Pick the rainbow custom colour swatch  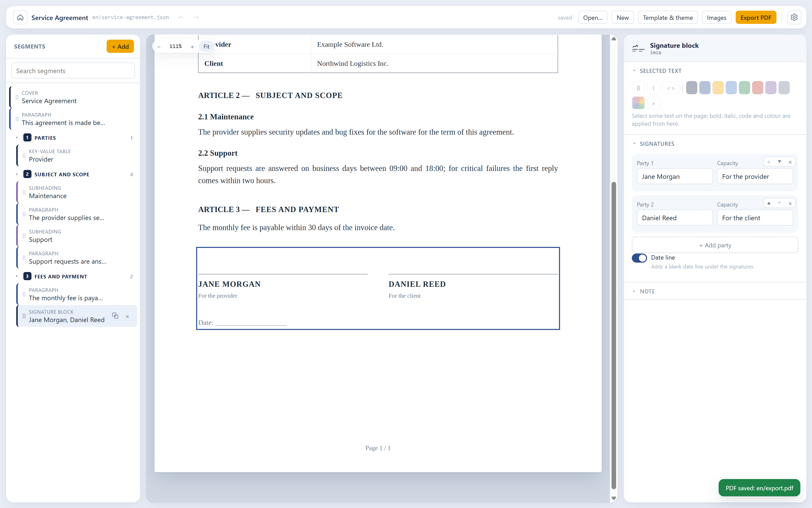pos(638,103)
